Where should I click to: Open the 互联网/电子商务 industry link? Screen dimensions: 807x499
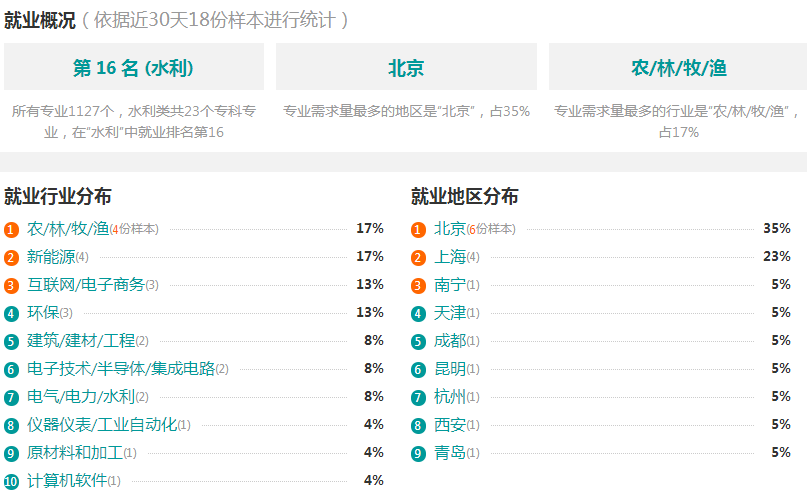pos(85,284)
